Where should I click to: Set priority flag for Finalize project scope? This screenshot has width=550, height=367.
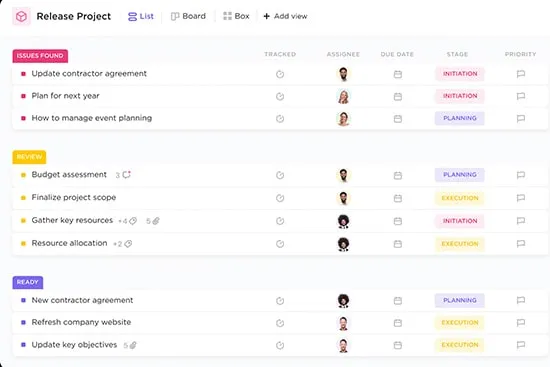point(521,198)
